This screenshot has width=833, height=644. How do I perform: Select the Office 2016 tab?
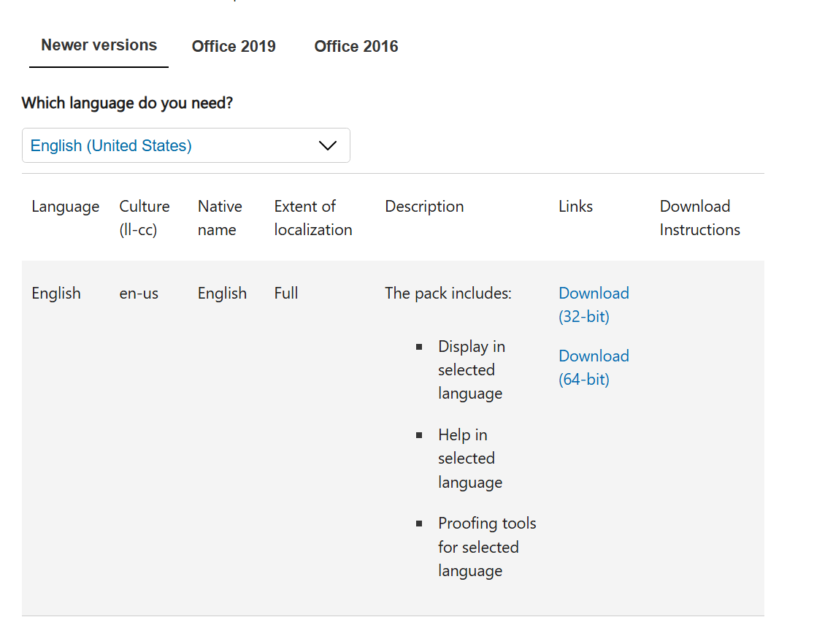click(x=356, y=47)
